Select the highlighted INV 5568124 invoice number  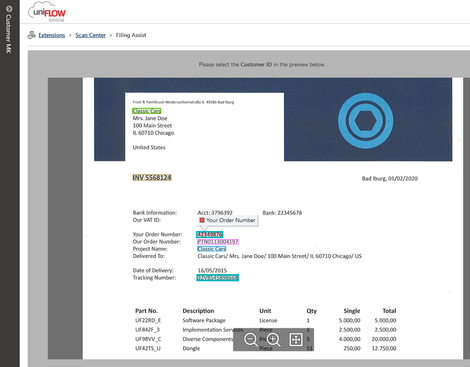152,178
